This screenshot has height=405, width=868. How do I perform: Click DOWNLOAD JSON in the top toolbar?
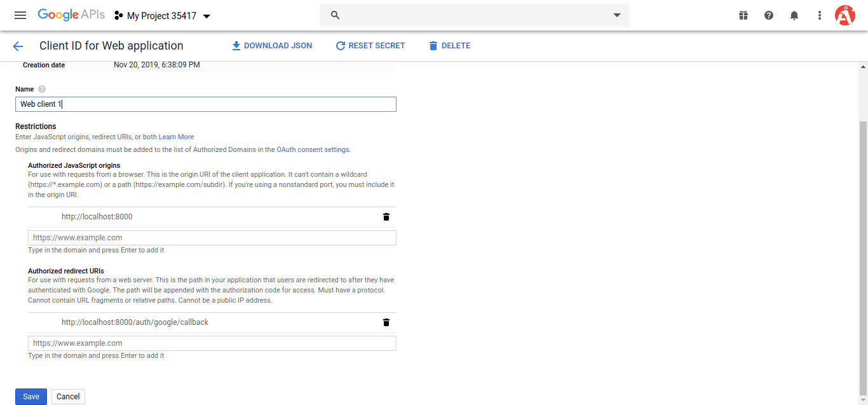click(x=272, y=45)
